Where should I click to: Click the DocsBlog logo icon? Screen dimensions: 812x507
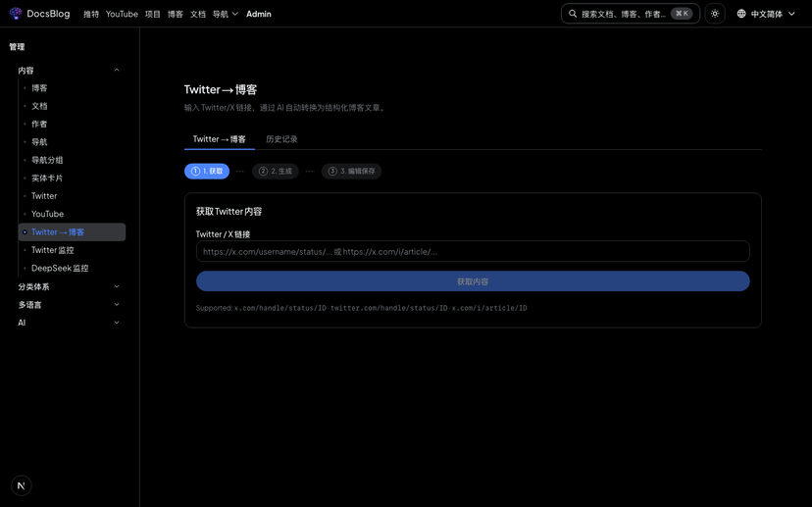pos(16,14)
